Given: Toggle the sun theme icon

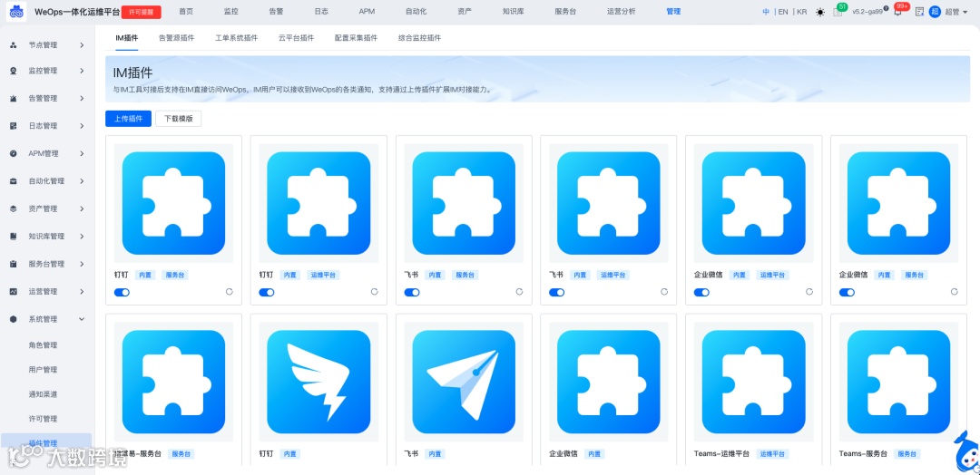Looking at the screenshot, I should [x=820, y=12].
